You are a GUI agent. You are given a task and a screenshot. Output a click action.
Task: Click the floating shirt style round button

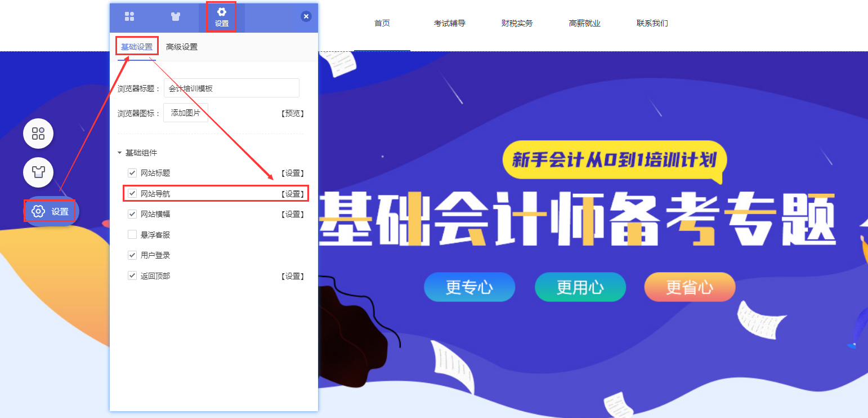(x=38, y=172)
